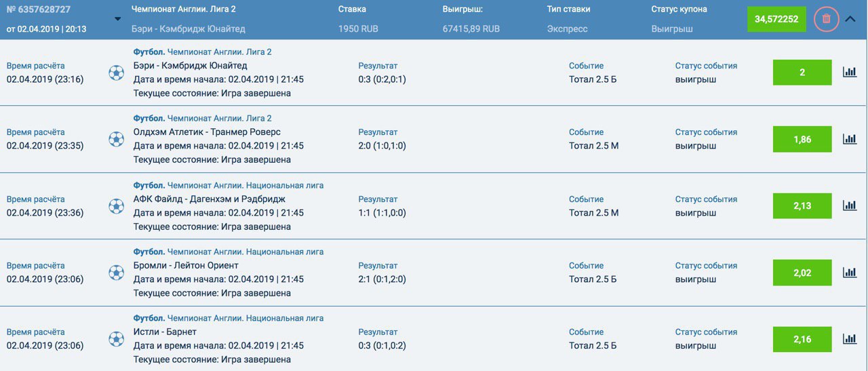
Task: Click coupon status Выигрыш in header
Action: coord(672,29)
